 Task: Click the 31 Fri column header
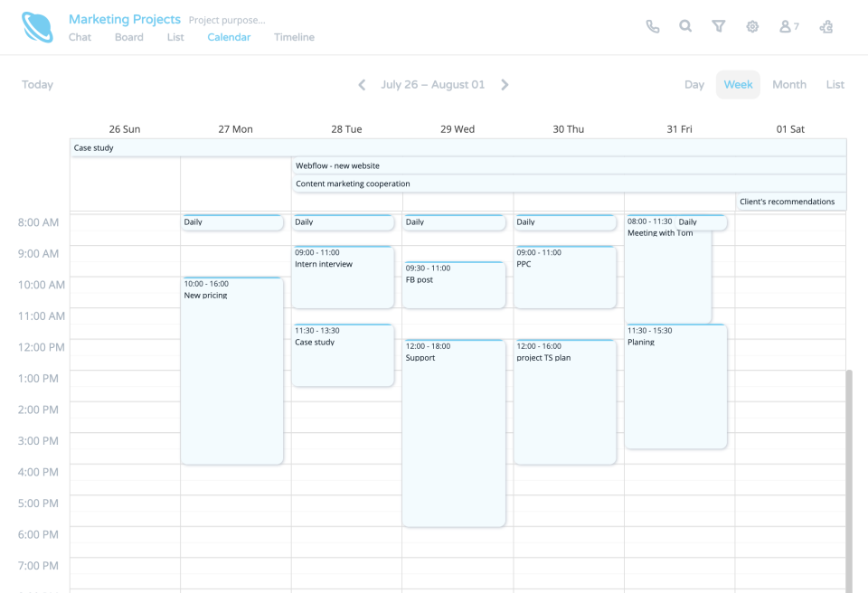679,129
